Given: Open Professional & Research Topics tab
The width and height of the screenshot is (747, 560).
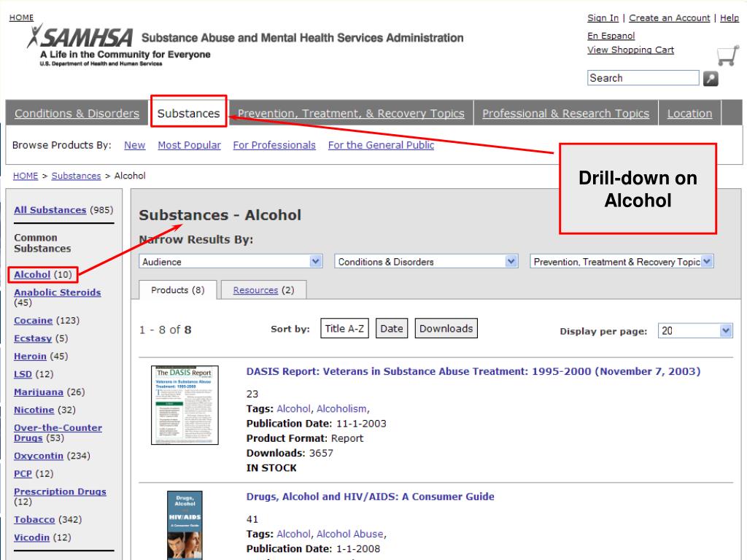Looking at the screenshot, I should 565,113.
